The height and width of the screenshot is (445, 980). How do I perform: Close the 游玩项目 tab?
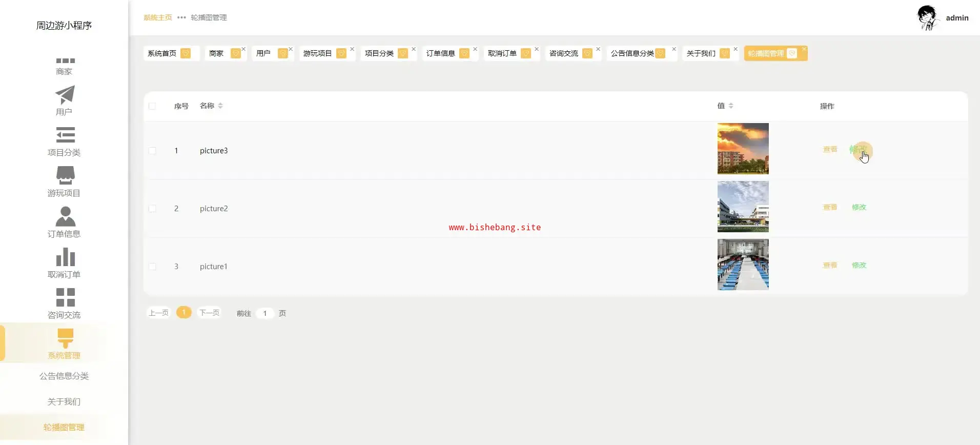coord(352,49)
